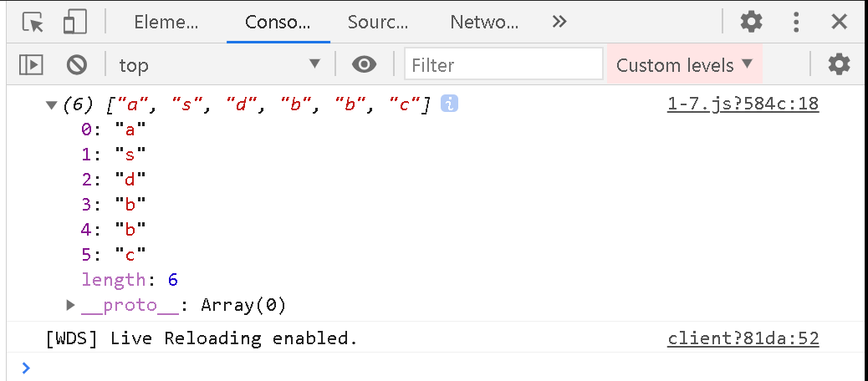Show the console sidebar panel icon

coord(31,65)
